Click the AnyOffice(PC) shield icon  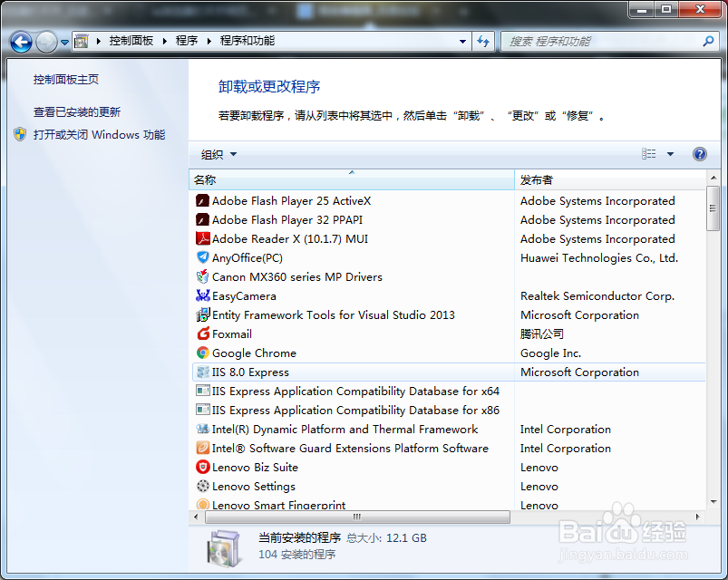202,257
